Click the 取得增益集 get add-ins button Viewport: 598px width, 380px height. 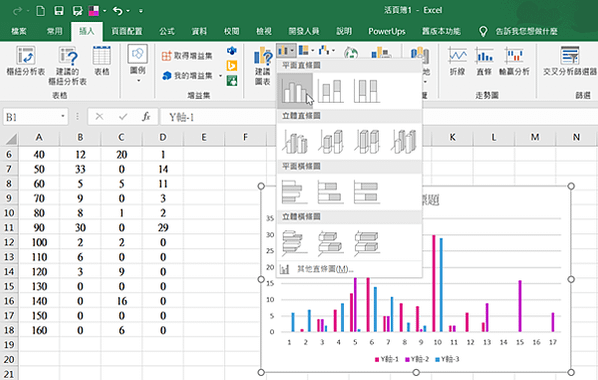tap(187, 56)
